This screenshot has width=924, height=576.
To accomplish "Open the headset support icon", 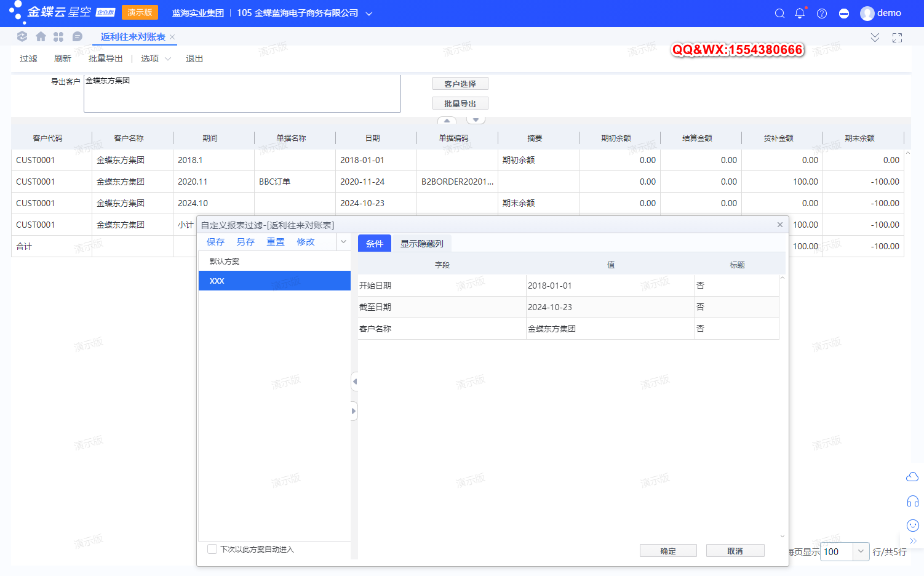I will point(912,501).
